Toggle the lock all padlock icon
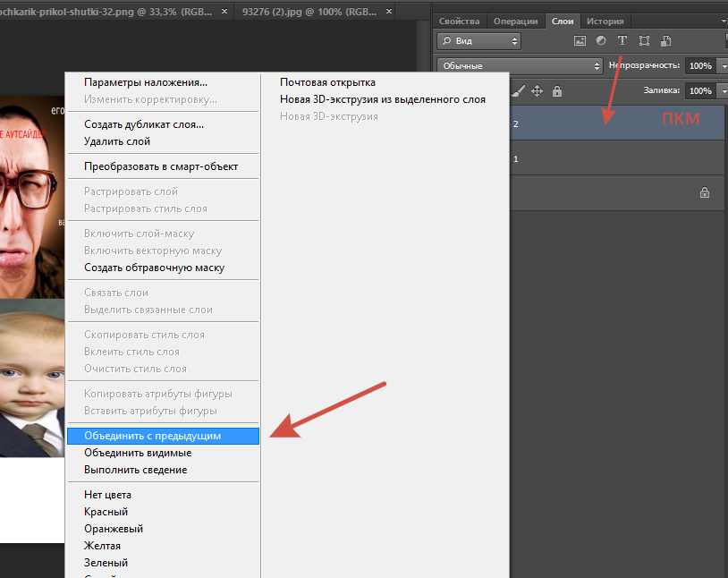728x578 pixels. [x=557, y=90]
